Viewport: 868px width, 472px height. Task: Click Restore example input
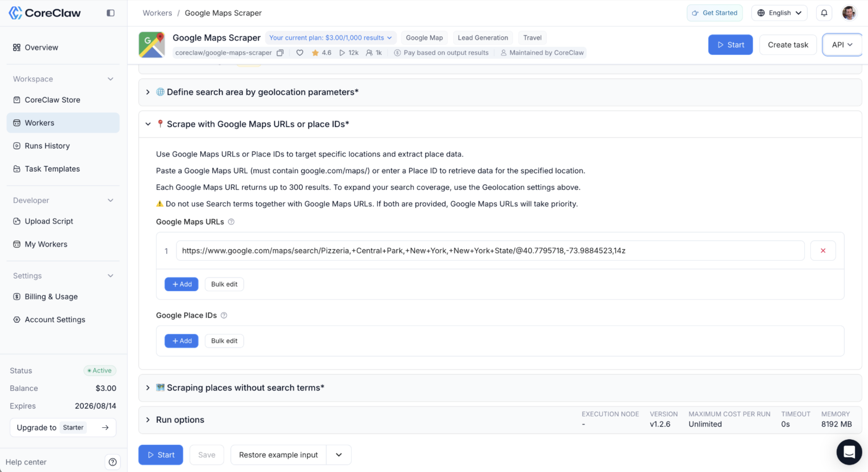[278, 455]
